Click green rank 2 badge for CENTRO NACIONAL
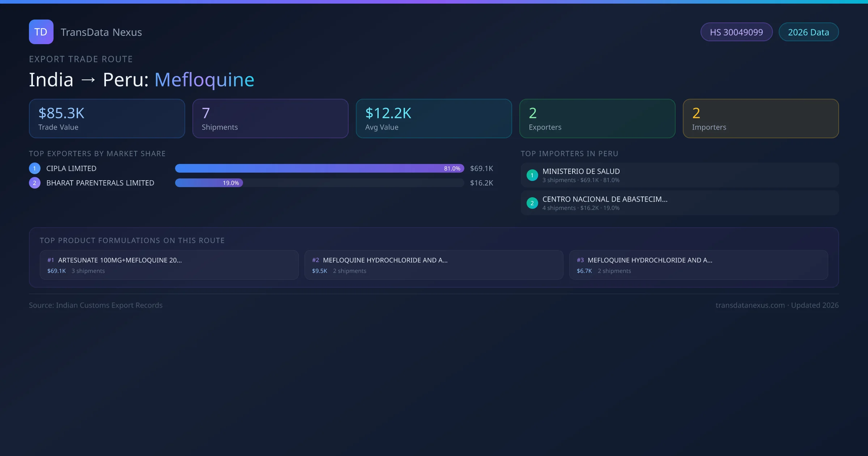This screenshot has height=456, width=868. pos(532,203)
